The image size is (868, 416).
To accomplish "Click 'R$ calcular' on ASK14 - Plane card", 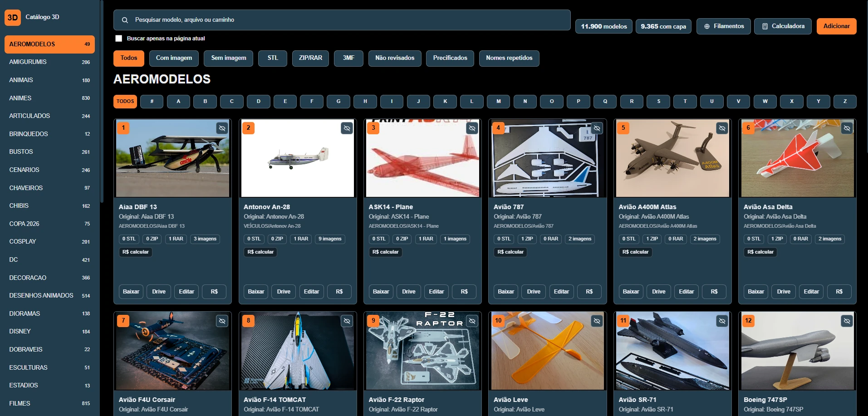I will click(x=385, y=252).
